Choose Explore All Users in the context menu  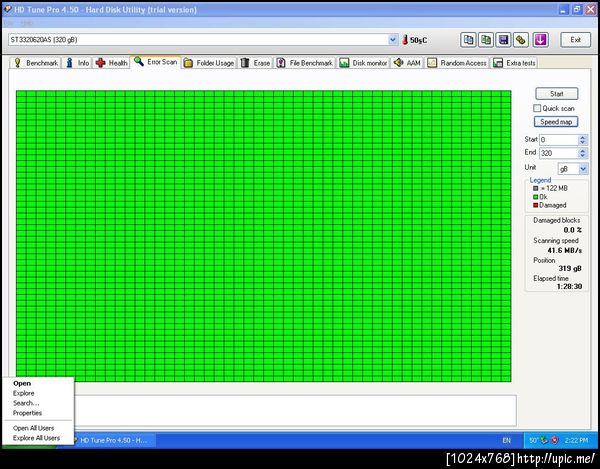(x=36, y=438)
